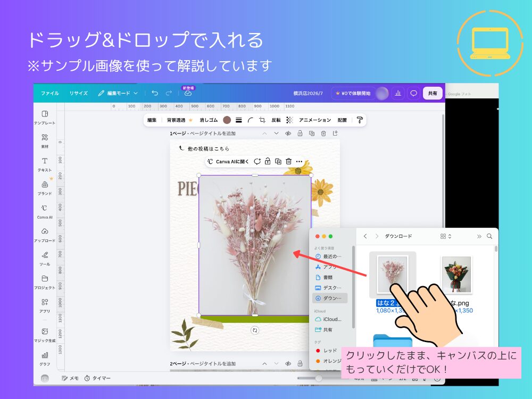Open the グラフ charts panel
Screen dimensions: 532x399
pos(45,358)
